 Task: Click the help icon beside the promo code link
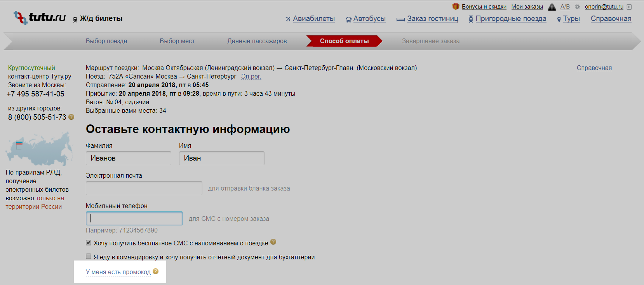tap(156, 271)
